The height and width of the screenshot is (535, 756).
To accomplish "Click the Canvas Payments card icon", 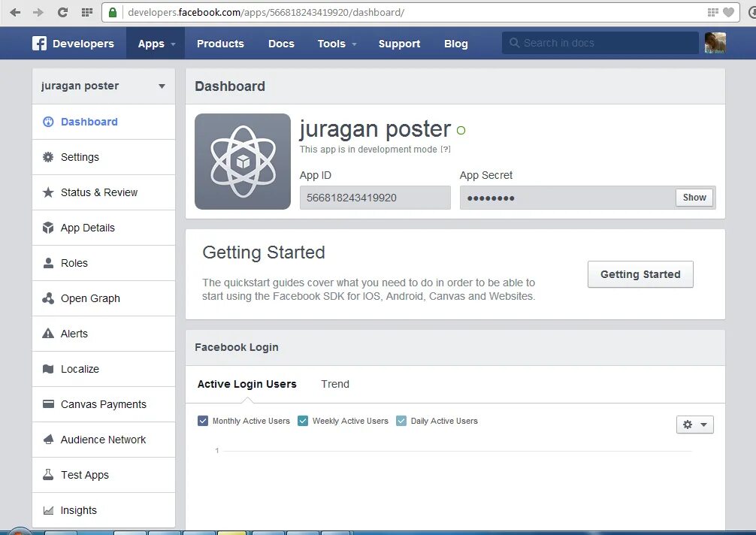I will [x=48, y=404].
